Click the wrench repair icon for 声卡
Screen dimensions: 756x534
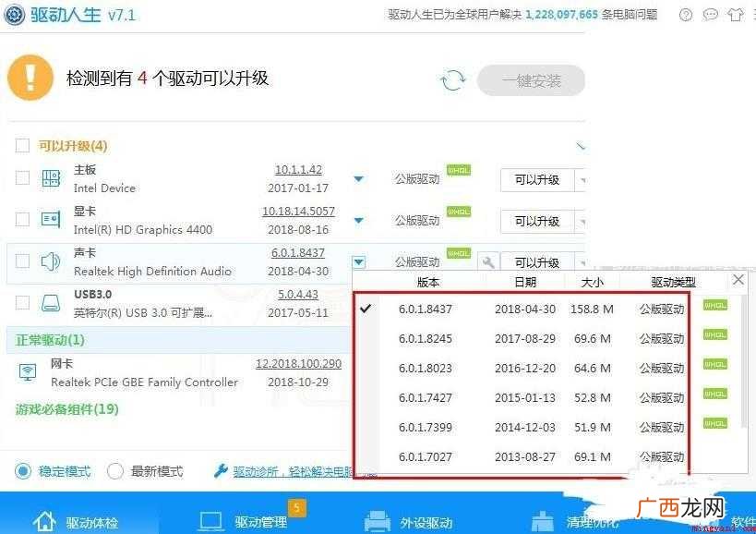click(488, 262)
